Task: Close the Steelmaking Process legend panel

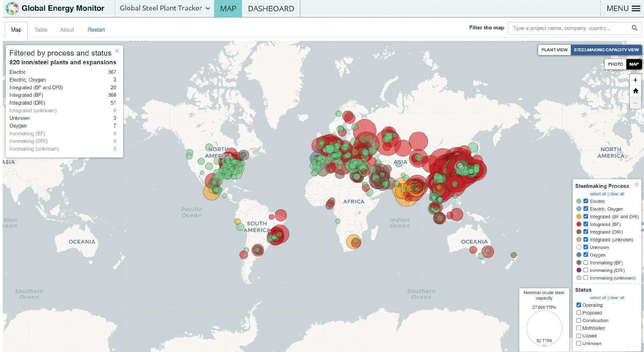Action: [636, 184]
